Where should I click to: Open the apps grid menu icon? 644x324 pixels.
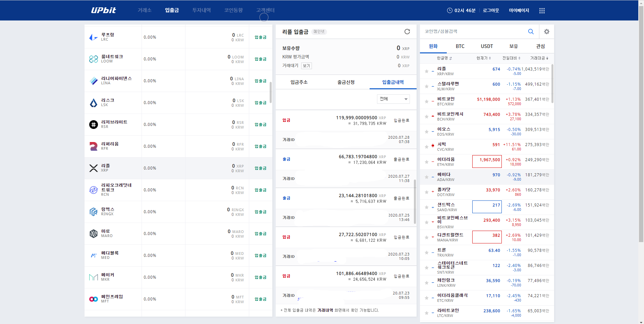point(542,11)
